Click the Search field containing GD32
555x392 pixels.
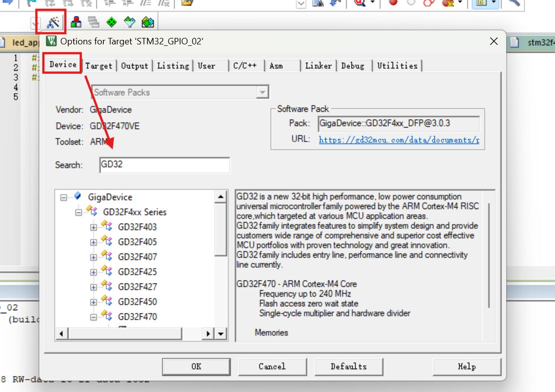click(165, 165)
